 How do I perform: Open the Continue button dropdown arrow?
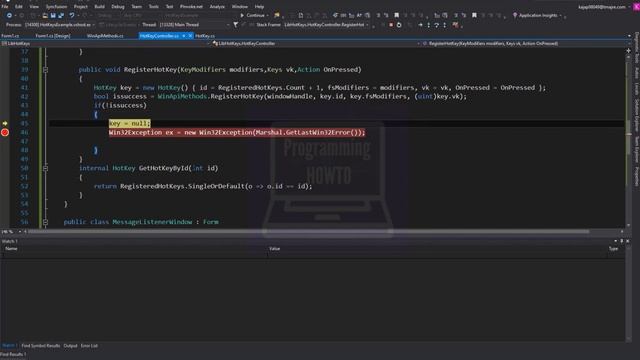267,16
